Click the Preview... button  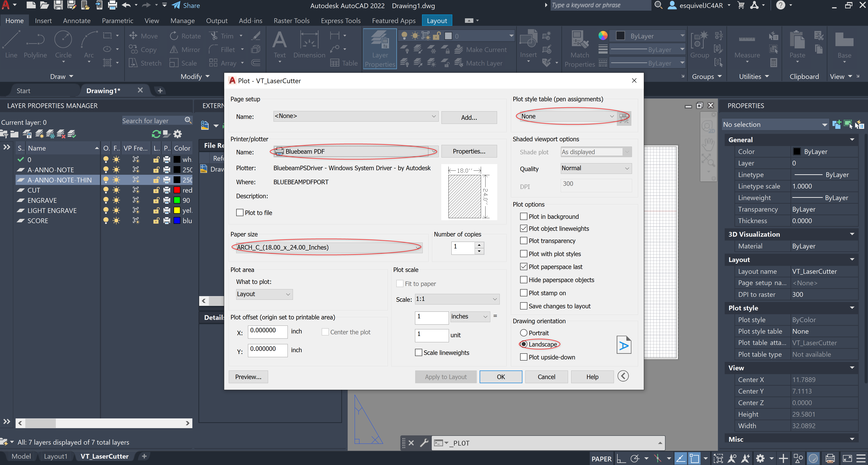point(248,377)
